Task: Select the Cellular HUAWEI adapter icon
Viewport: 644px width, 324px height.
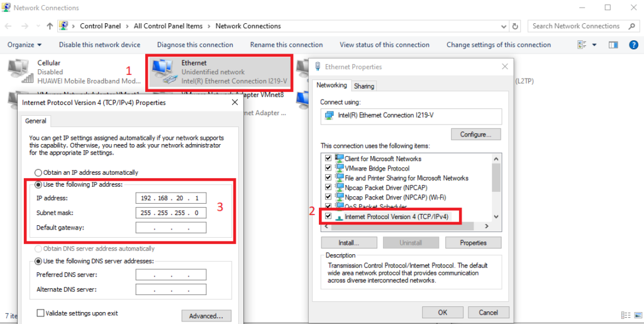Action: tap(20, 72)
